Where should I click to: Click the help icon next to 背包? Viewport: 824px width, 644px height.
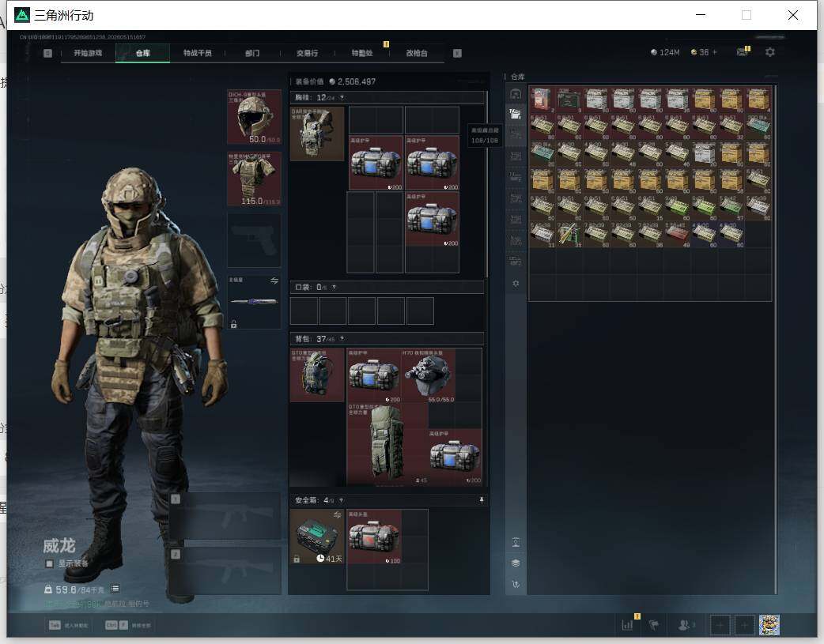pyautogui.click(x=342, y=339)
